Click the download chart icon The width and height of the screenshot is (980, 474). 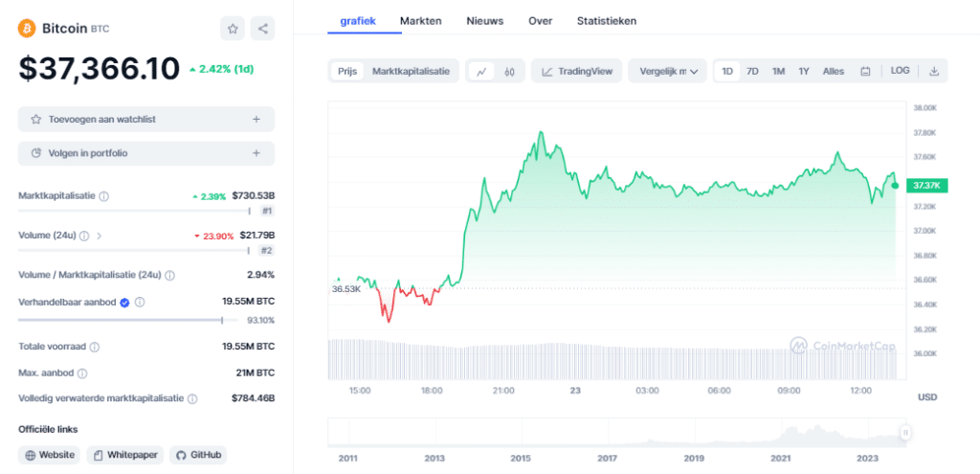(934, 71)
